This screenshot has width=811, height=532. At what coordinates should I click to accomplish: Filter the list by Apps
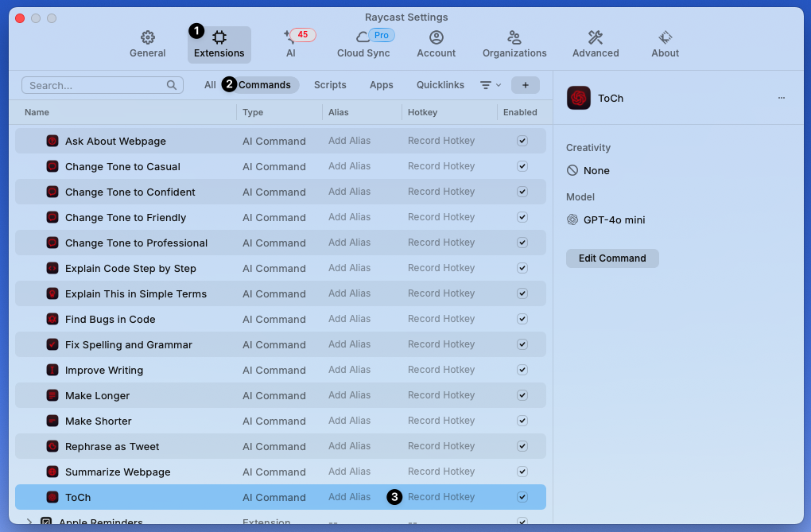381,85
